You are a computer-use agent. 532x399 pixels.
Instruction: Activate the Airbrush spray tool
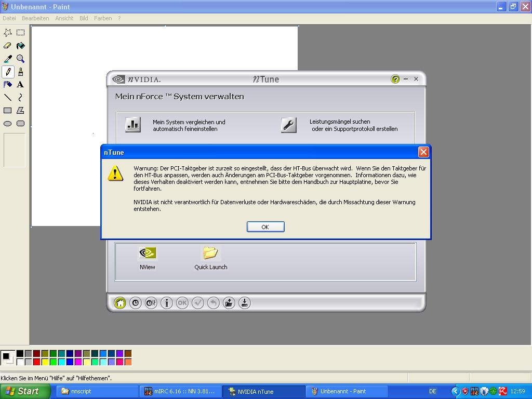[8, 85]
